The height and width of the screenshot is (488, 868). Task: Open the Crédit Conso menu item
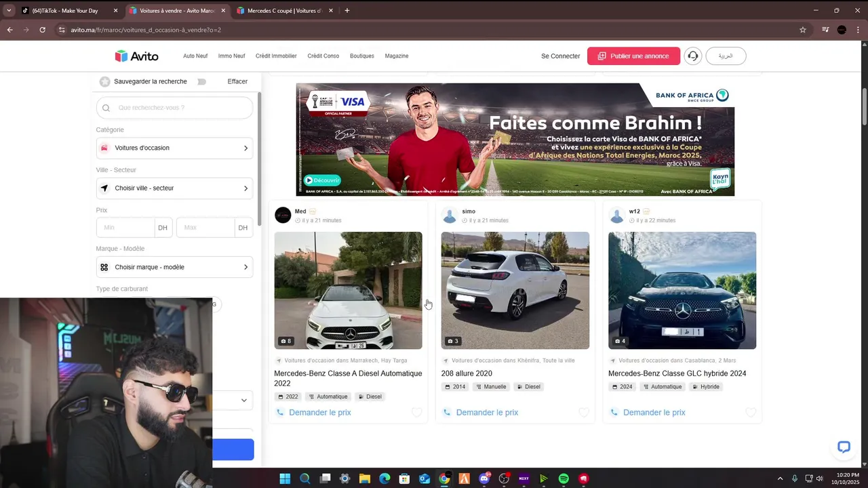click(323, 56)
